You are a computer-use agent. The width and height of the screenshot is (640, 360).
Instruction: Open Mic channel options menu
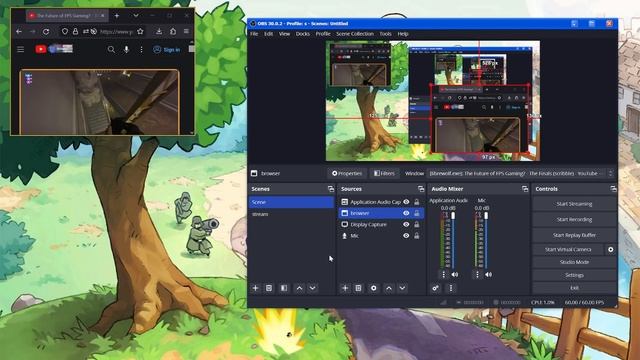[477, 275]
